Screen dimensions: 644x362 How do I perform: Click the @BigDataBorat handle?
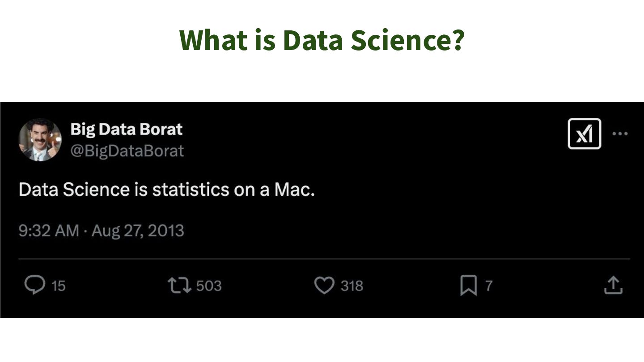[x=127, y=151]
